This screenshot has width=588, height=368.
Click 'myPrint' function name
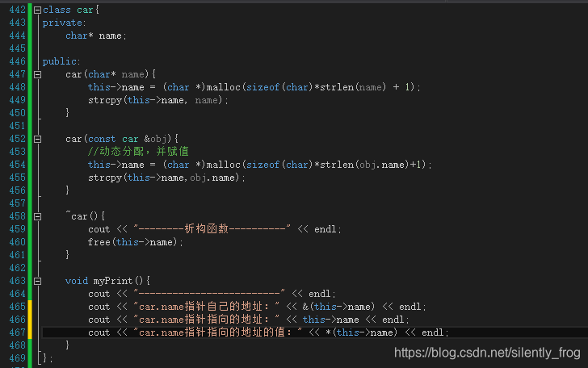113,281
